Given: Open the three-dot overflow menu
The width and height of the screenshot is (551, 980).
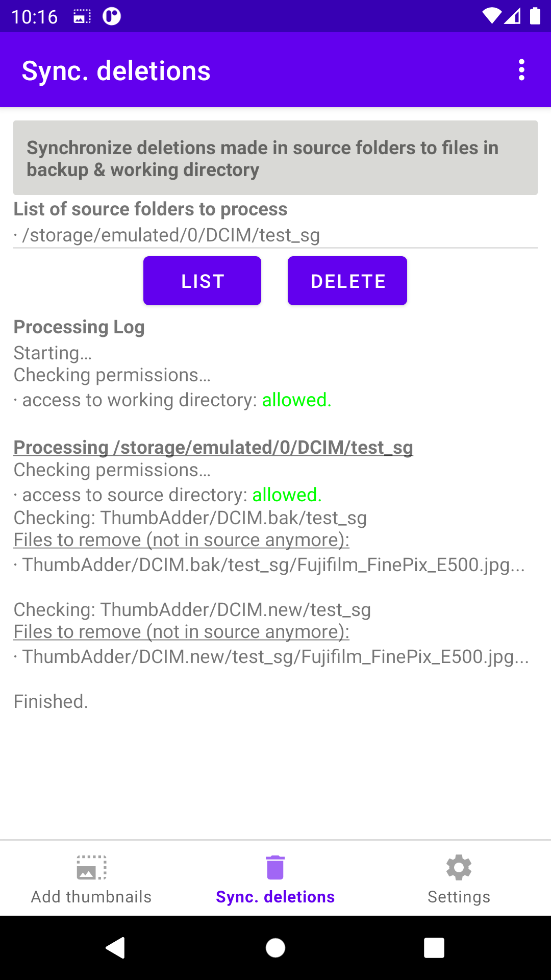Looking at the screenshot, I should click(x=521, y=70).
